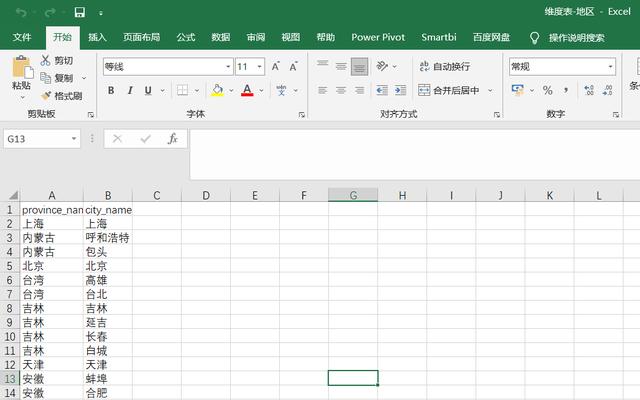Decrease font size with the small A
640x400 pixels.
point(293,67)
